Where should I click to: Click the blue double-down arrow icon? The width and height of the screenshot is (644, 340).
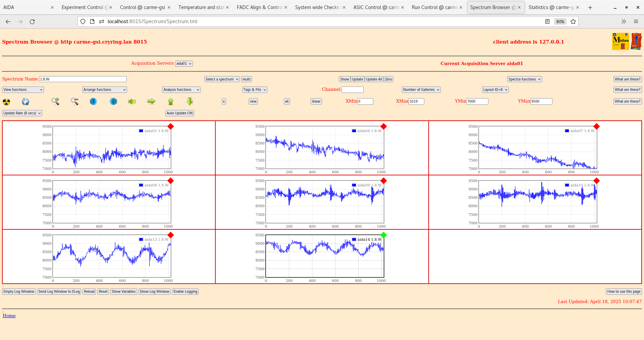[x=94, y=101]
